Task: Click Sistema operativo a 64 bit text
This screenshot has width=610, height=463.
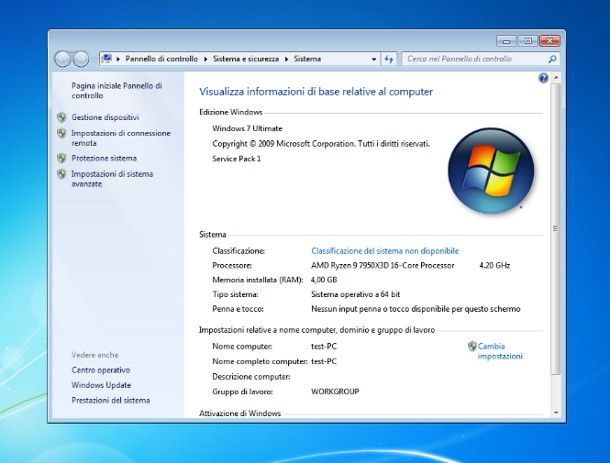Action: point(356,295)
